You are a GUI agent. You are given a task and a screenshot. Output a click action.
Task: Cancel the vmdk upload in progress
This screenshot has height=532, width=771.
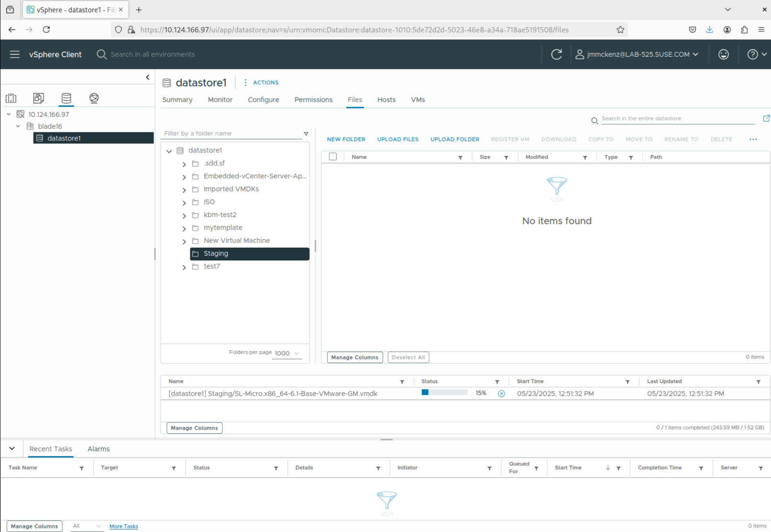(x=501, y=394)
